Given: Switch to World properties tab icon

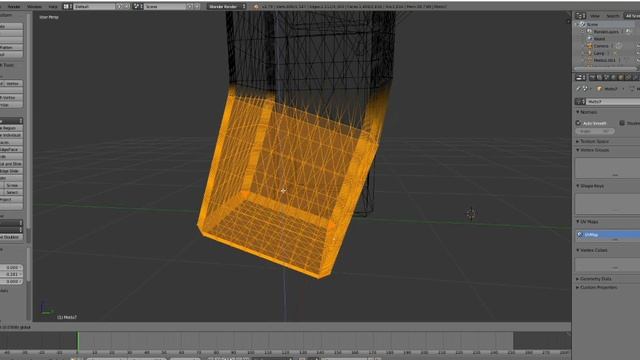Looking at the screenshot, I should [614, 77].
